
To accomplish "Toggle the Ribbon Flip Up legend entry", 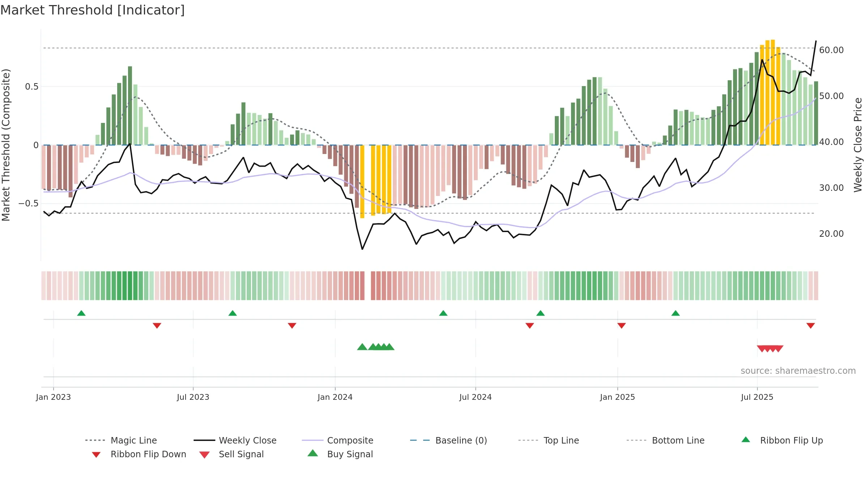I will click(782, 440).
